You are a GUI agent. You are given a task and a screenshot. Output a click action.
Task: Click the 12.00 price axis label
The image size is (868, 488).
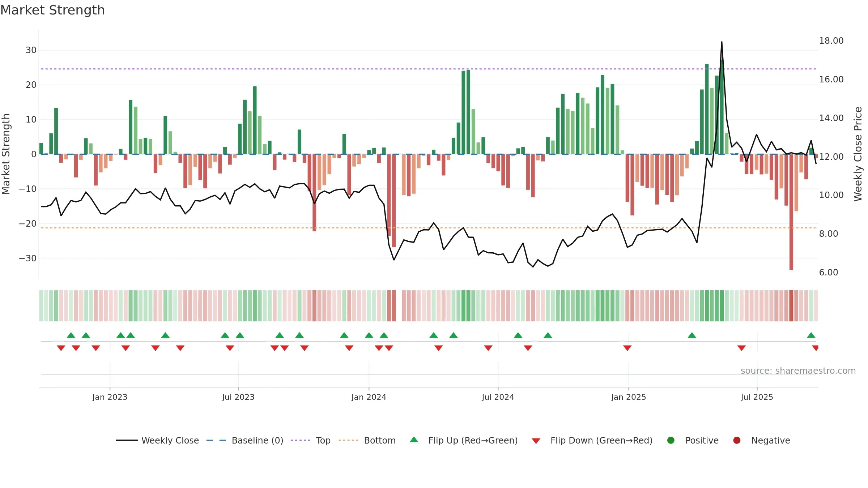(x=831, y=157)
